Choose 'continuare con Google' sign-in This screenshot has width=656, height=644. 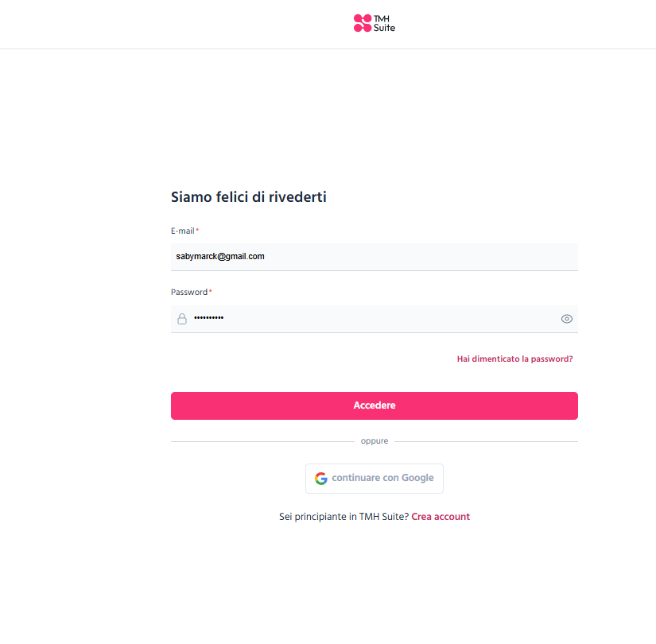tap(374, 479)
